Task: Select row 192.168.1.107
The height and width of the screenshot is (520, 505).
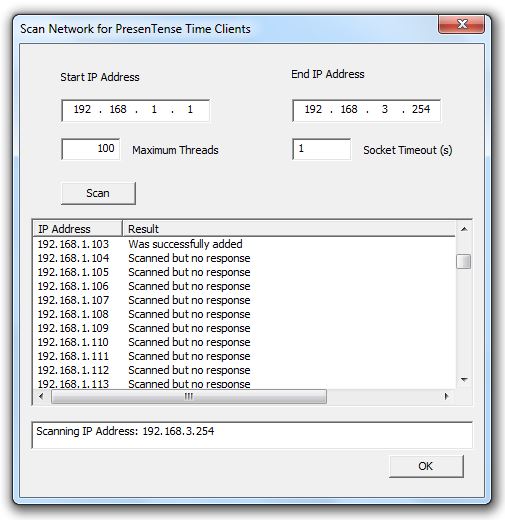Action: point(244,300)
